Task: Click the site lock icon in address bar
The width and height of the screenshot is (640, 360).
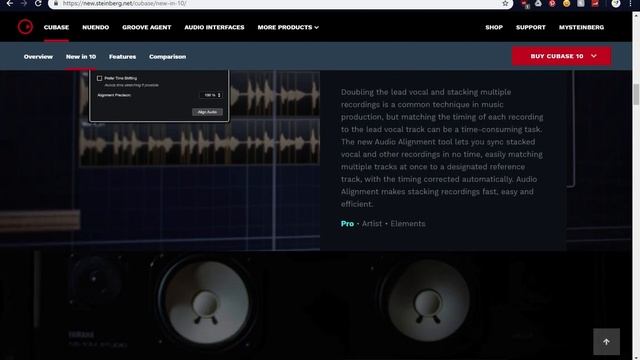Action: pos(56,3)
